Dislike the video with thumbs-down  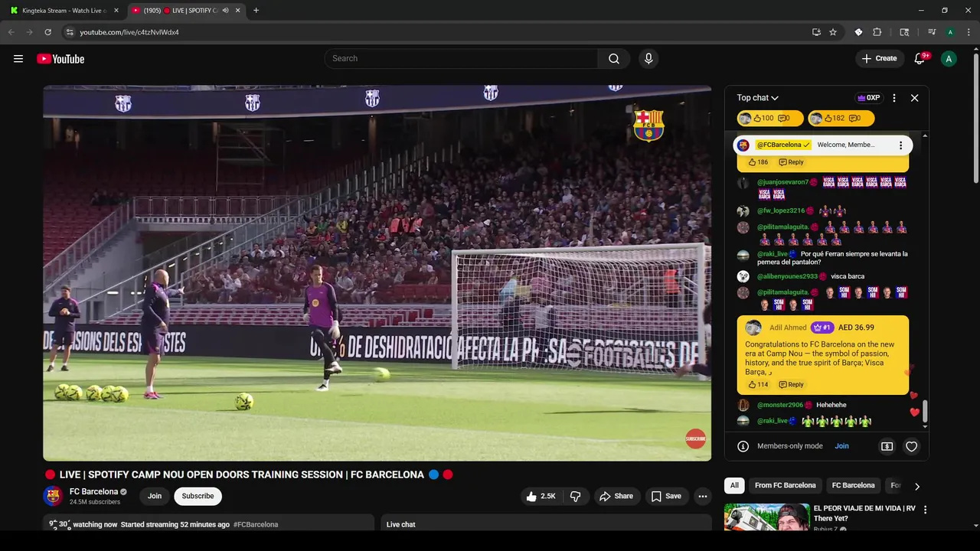click(x=576, y=496)
